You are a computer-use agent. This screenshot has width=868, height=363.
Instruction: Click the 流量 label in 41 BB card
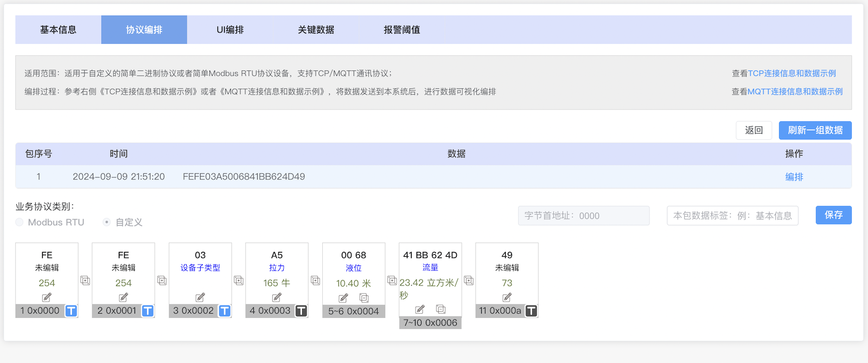click(430, 268)
